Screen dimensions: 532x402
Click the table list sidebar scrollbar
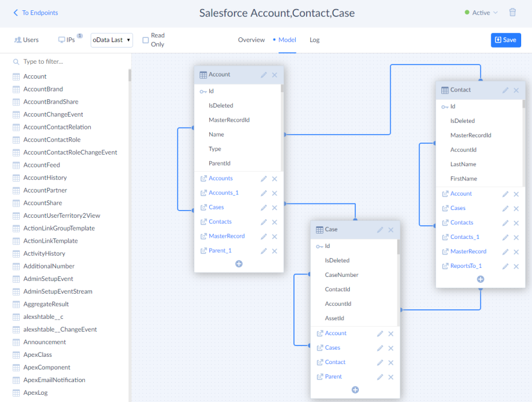point(130,75)
